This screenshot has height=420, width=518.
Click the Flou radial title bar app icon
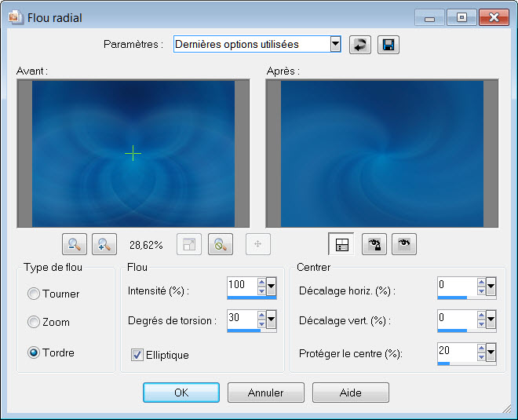tap(16, 17)
